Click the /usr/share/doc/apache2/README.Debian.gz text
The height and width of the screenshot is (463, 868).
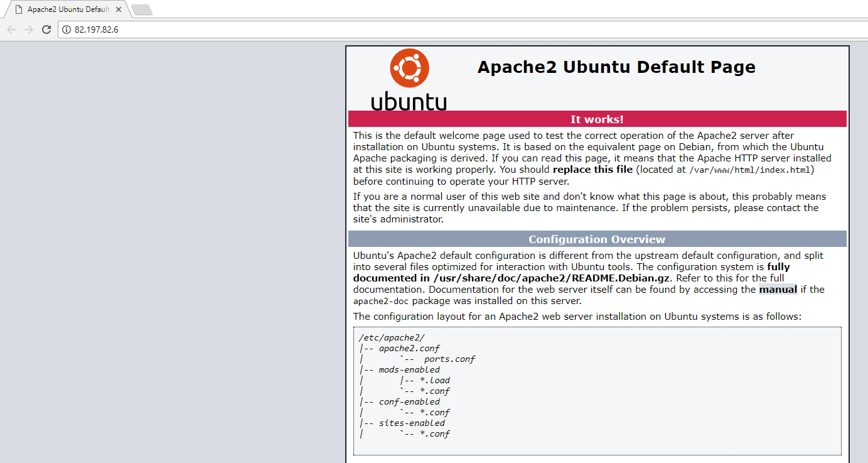tap(552, 278)
